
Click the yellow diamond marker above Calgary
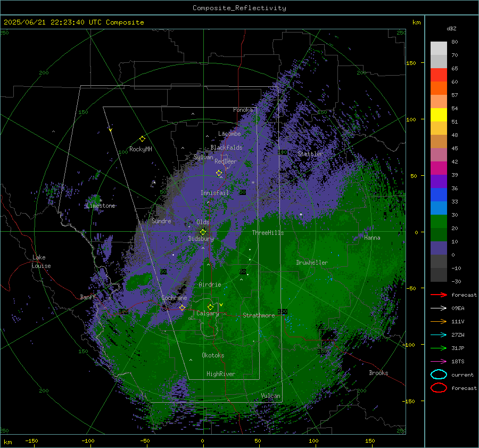[x=210, y=307]
